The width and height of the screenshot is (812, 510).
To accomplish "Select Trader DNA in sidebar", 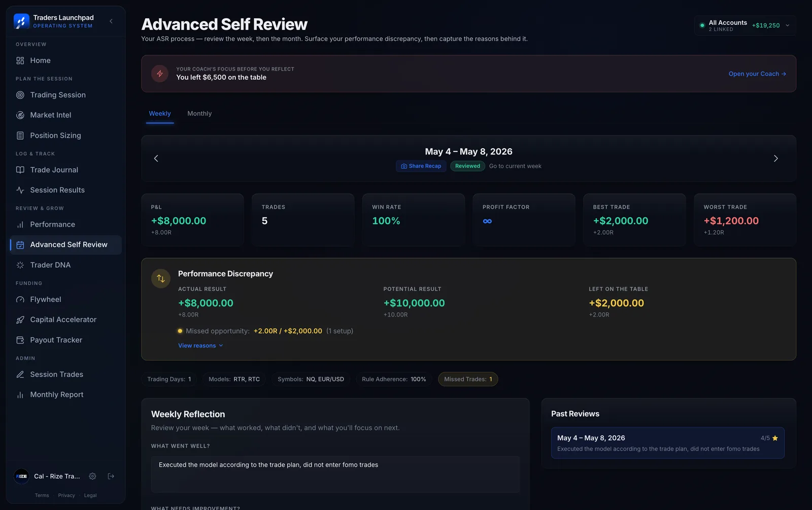I will tap(65, 265).
